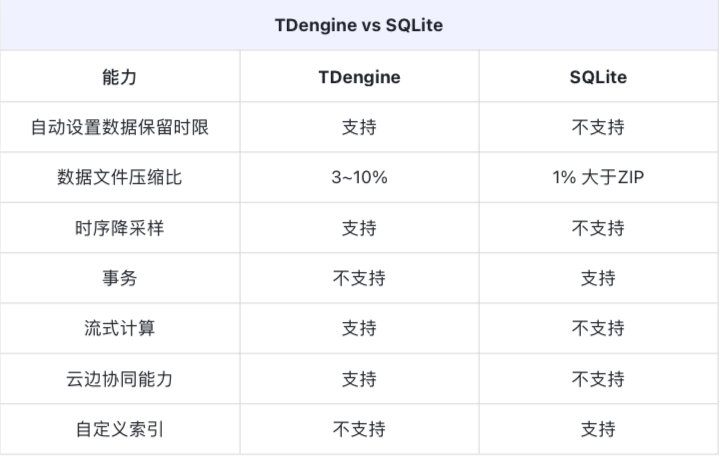Viewport: 720px width, 457px height.
Task: Select the 流式计算 row label
Action: [119, 329]
